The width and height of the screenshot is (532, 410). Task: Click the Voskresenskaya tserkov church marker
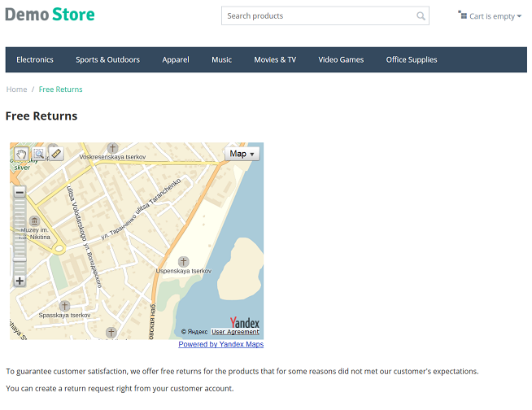pyautogui.click(x=112, y=148)
